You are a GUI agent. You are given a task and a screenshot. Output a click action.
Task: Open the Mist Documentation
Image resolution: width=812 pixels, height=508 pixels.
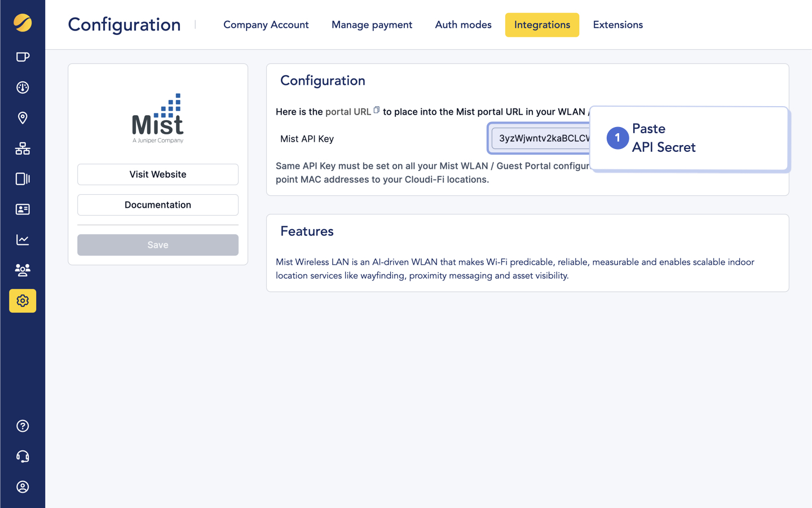157,204
